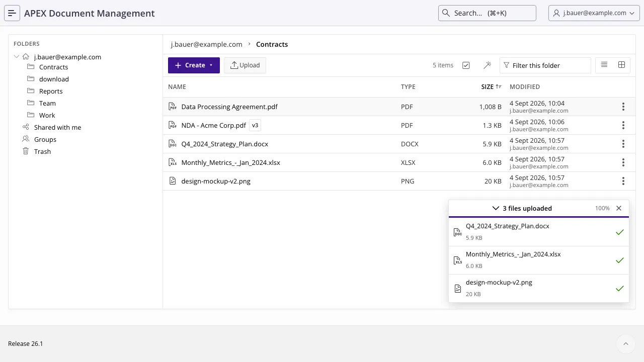Click the PDF icon of Data Processing Agreement
This screenshot has height=362, width=644.
click(173, 107)
